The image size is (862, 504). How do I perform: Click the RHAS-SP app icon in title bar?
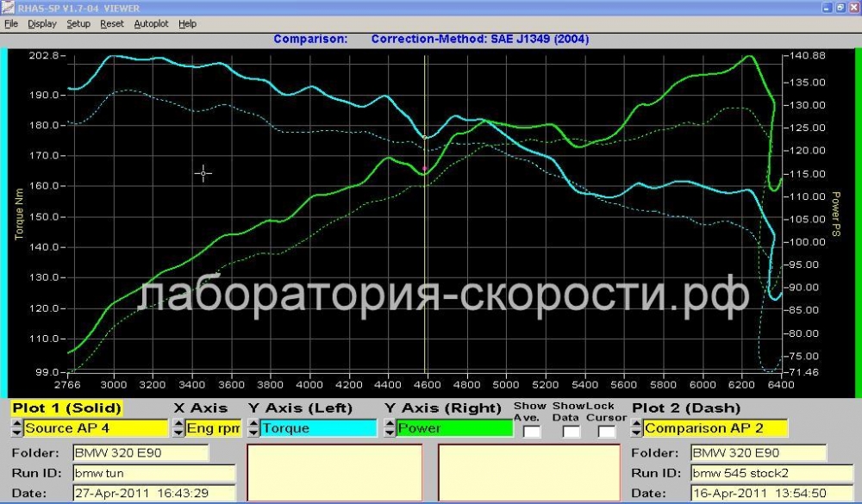[8, 8]
